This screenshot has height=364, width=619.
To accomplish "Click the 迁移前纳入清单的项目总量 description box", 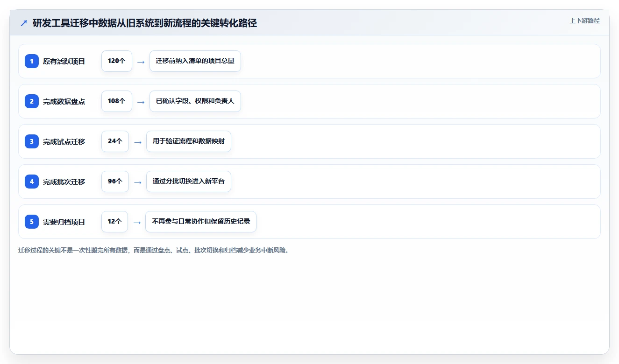I will click(x=195, y=61).
